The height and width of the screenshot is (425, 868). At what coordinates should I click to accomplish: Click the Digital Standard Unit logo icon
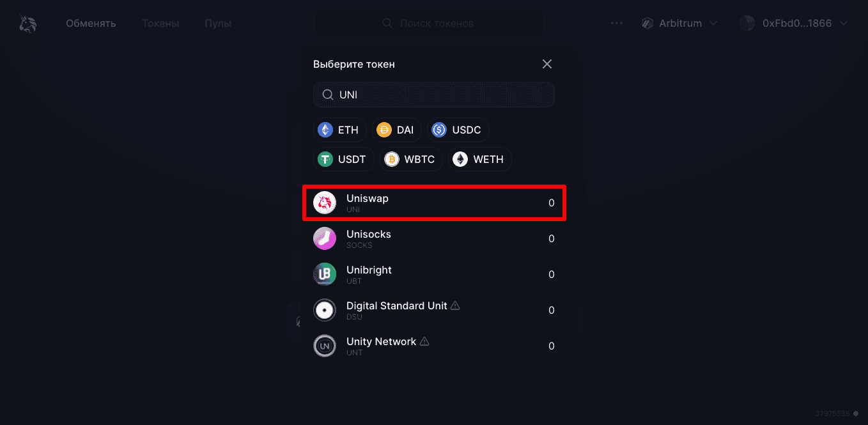click(x=325, y=310)
